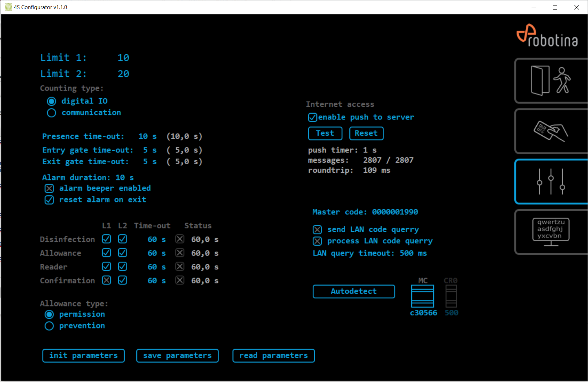This screenshot has width=588, height=382.
Task: Click the Test internet access button
Action: (325, 133)
